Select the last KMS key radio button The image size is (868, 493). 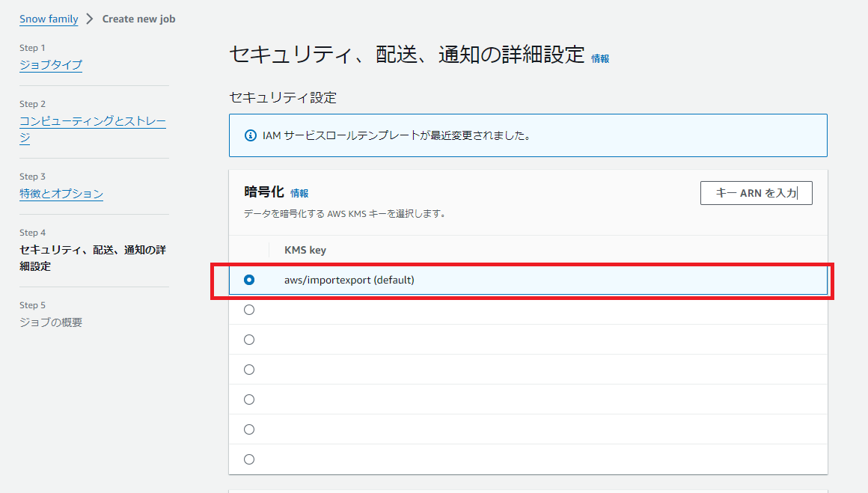click(x=249, y=459)
